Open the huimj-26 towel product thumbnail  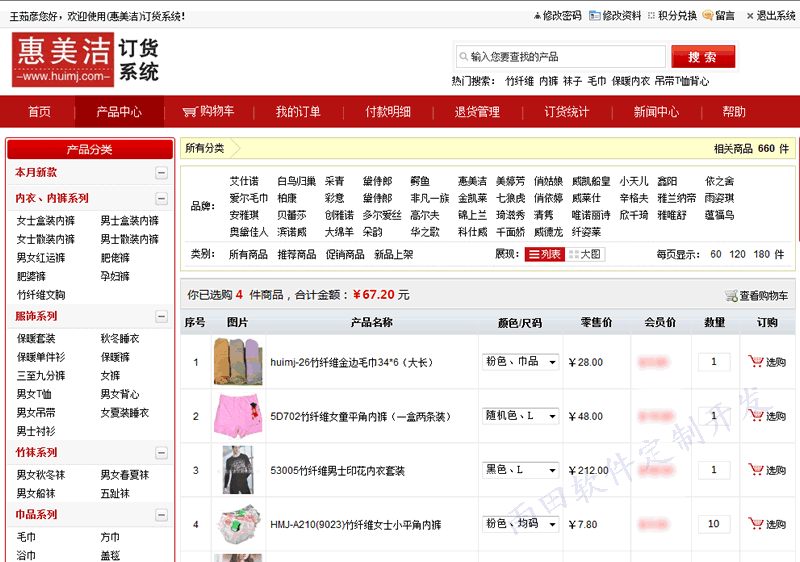(x=238, y=362)
